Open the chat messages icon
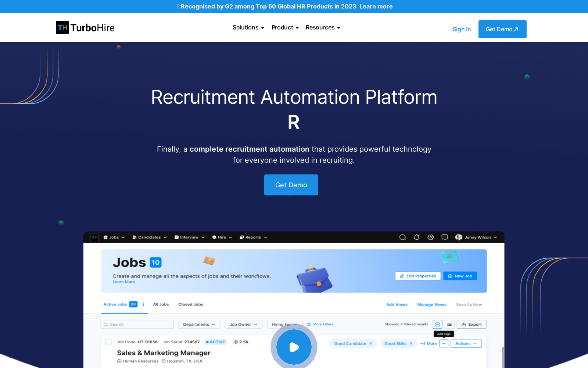 (x=445, y=237)
